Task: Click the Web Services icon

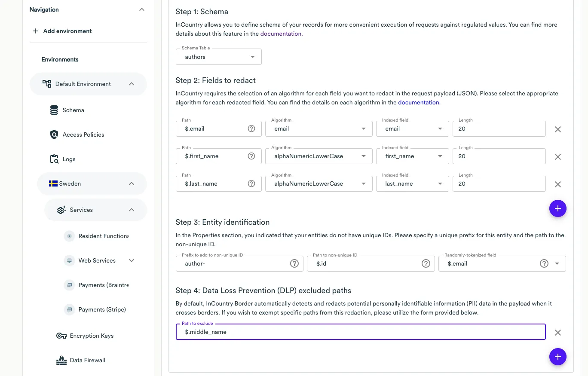Action: pyautogui.click(x=69, y=260)
